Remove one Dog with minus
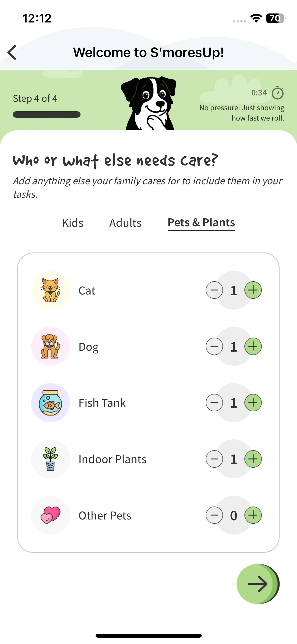This screenshot has width=297, height=644. [x=214, y=346]
